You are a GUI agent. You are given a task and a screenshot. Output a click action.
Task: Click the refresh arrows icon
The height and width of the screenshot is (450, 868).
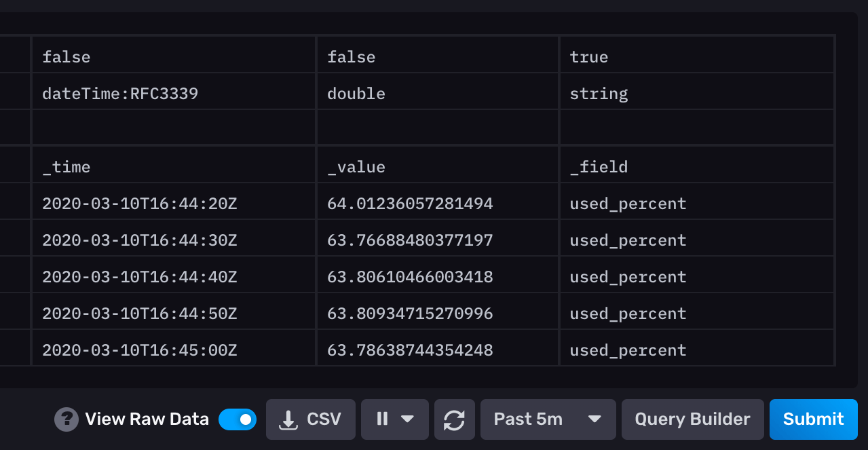click(454, 419)
